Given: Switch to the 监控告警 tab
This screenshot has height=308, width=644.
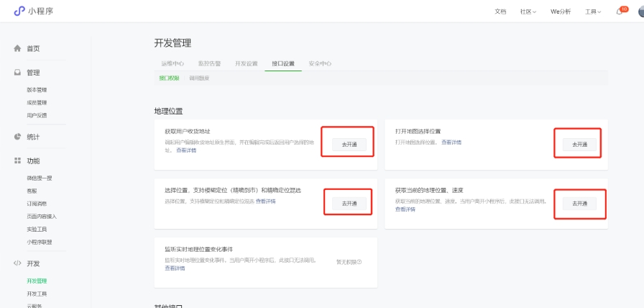Looking at the screenshot, I should coord(209,64).
